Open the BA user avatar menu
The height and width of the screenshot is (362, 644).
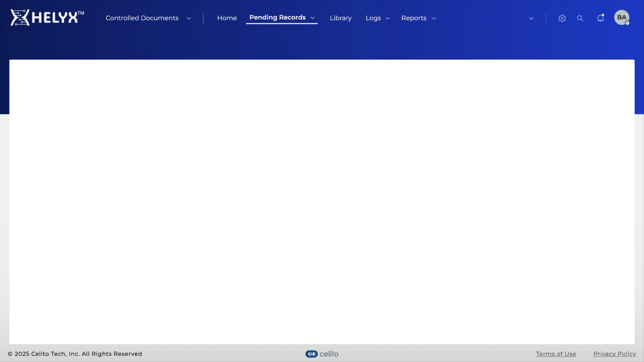pyautogui.click(x=622, y=17)
